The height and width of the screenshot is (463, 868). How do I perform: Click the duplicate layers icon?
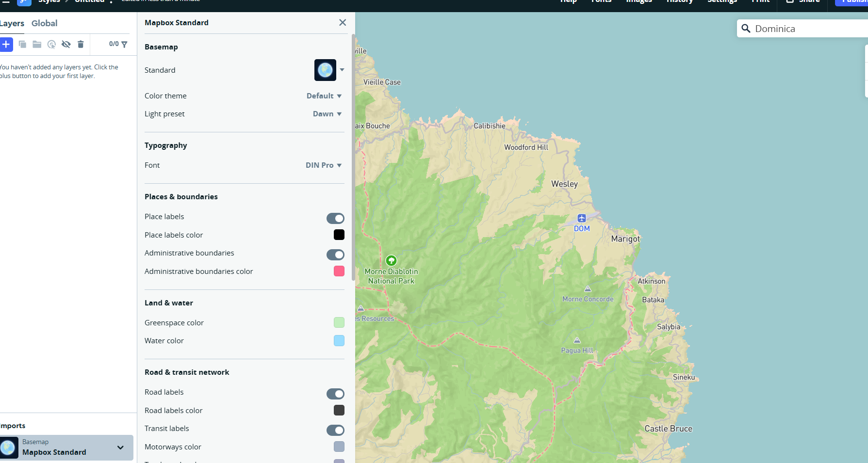point(22,45)
